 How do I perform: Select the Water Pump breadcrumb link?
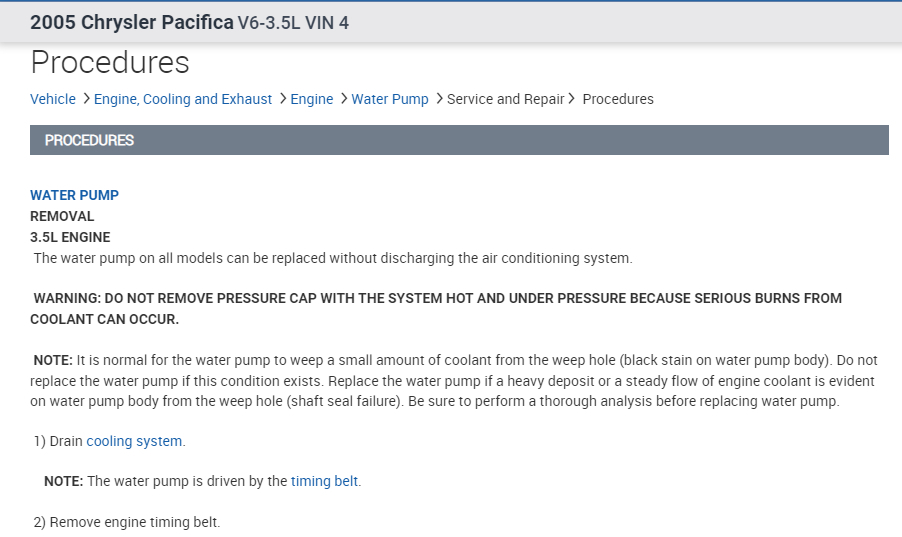(x=390, y=99)
